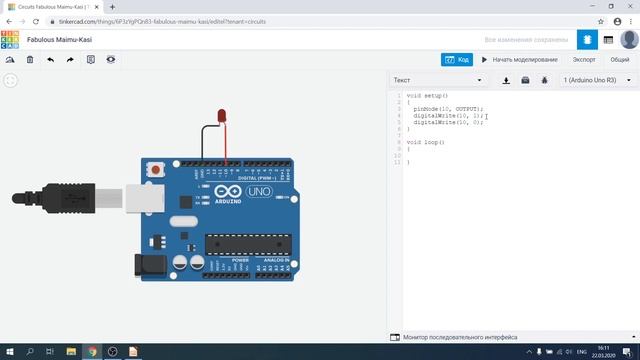Image resolution: width=640 pixels, height=360 pixels.
Task: Click the Tinkercad logo
Action: click(10, 40)
